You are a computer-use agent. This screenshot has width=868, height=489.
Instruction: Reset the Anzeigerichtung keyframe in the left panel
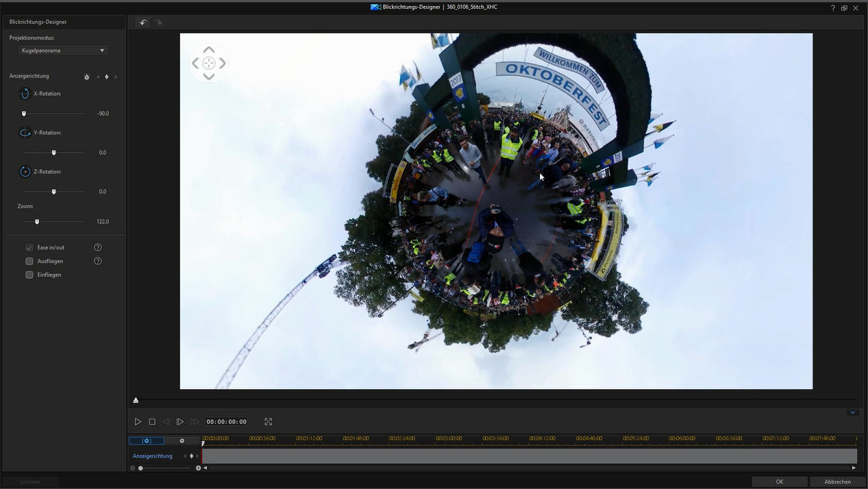point(87,77)
